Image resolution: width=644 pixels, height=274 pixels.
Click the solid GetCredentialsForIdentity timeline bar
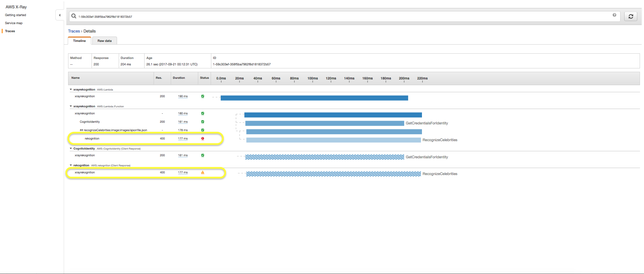[324, 123]
